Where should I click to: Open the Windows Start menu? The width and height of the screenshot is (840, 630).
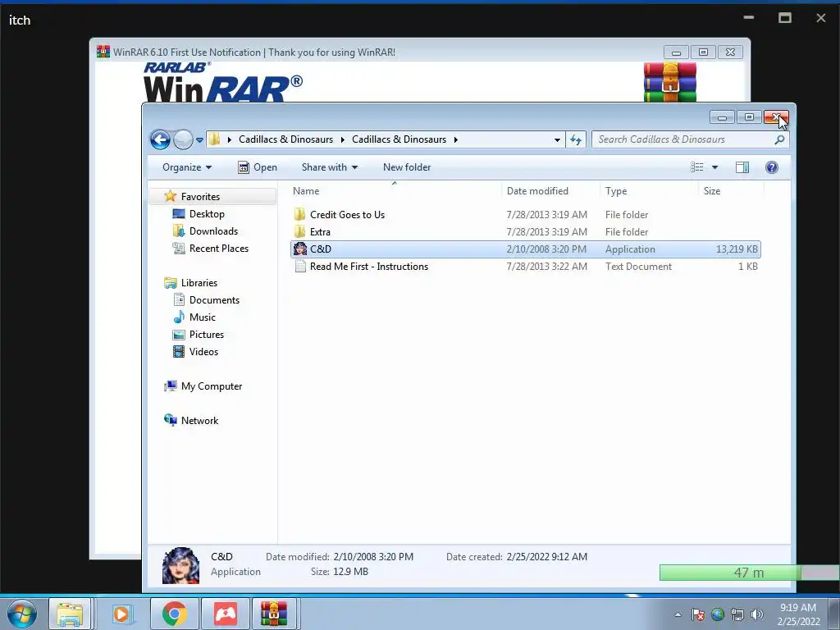(x=21, y=614)
